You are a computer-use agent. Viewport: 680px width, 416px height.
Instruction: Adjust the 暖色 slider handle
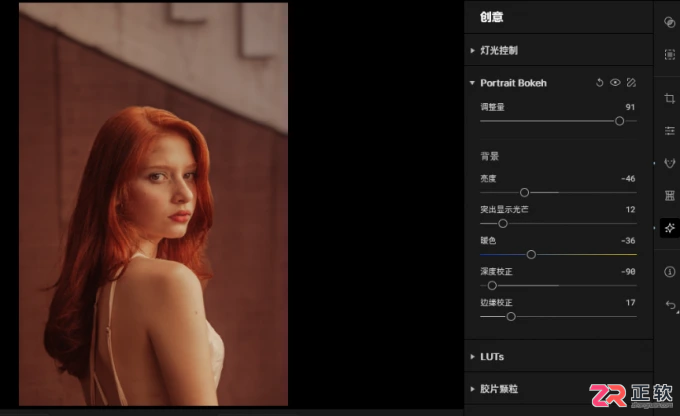(x=531, y=255)
